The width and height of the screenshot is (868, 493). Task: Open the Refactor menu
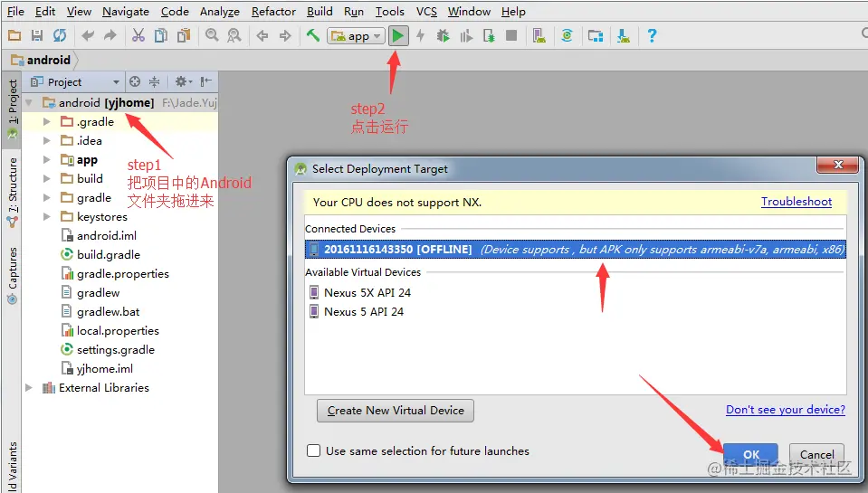[x=273, y=12]
